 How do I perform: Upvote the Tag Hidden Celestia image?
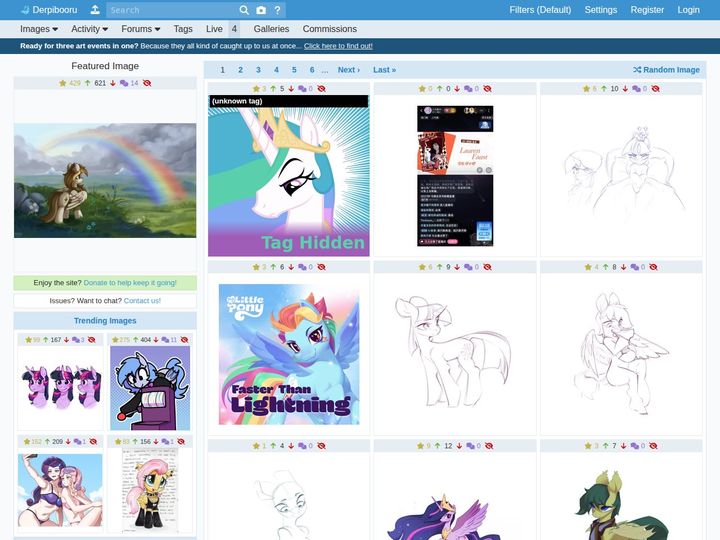[274, 89]
